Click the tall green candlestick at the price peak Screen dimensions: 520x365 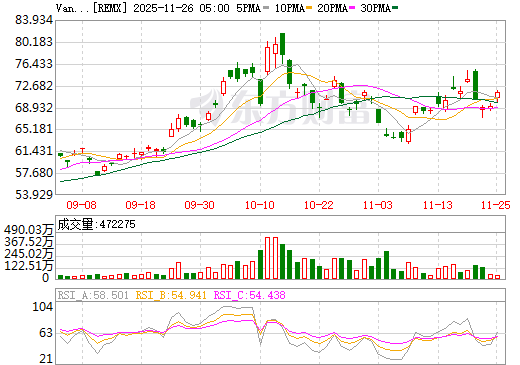tap(282, 45)
